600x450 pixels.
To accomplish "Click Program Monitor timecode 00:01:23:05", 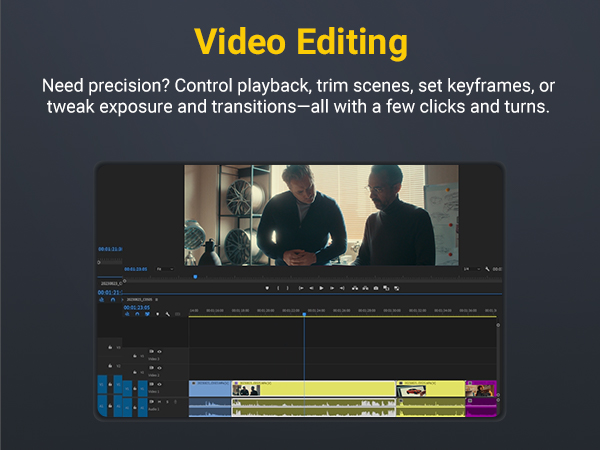I will coord(136,269).
